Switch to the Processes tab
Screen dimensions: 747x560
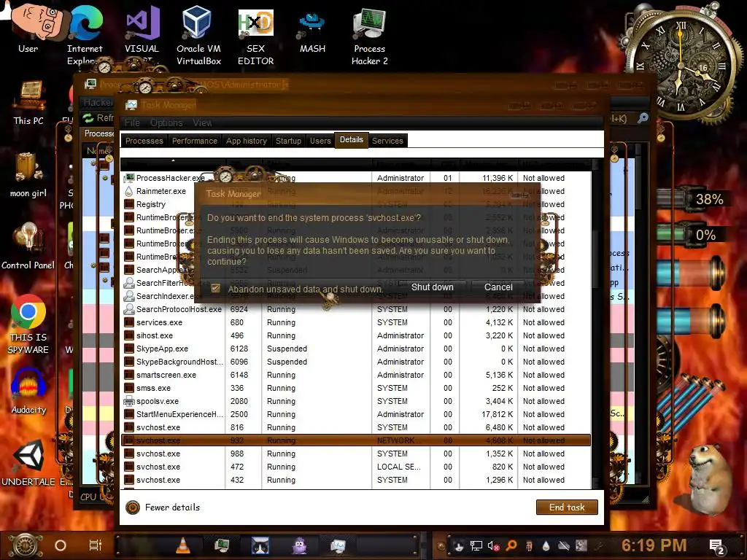pos(144,141)
